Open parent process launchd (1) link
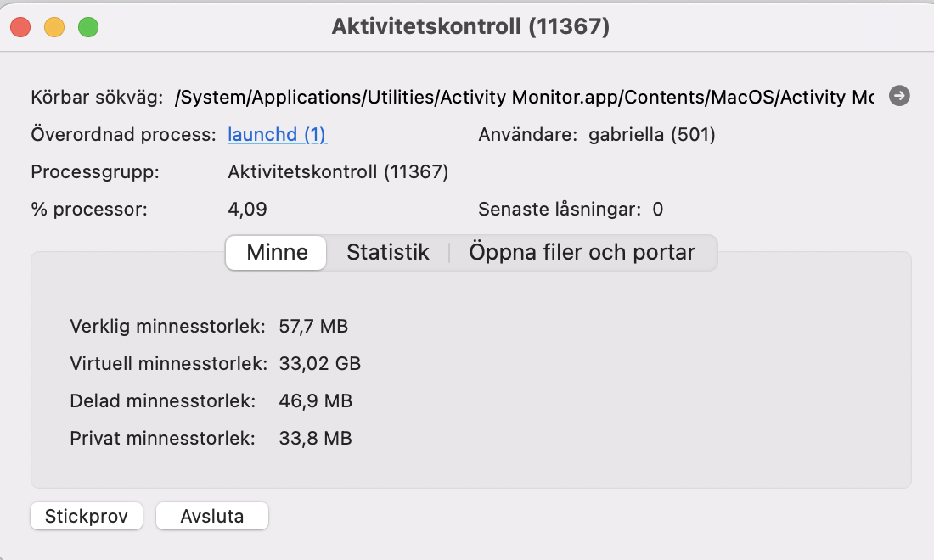The height and width of the screenshot is (560, 934). pos(277,135)
